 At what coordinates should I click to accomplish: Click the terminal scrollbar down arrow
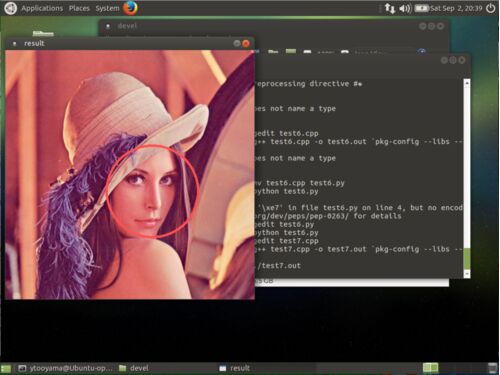pyautogui.click(x=467, y=274)
